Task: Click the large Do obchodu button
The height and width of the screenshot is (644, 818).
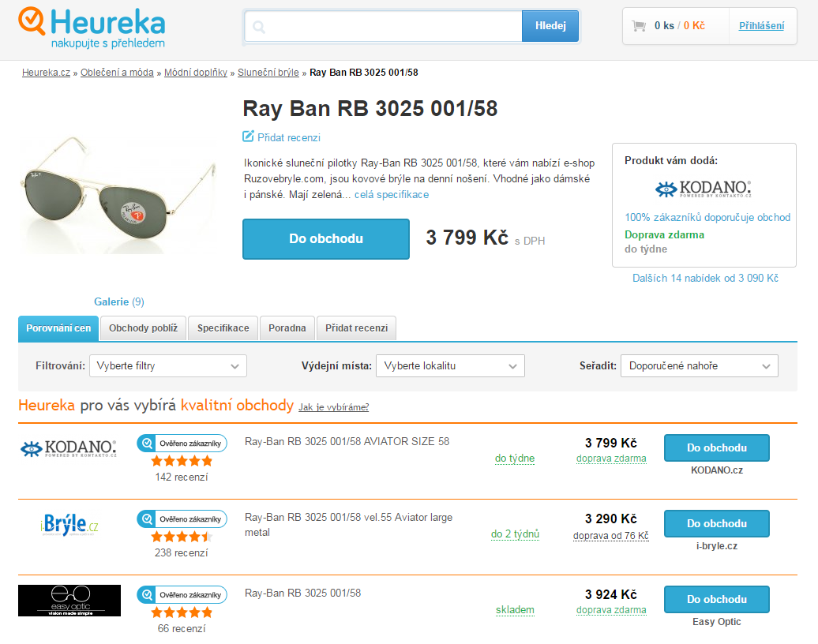Action: [326, 239]
